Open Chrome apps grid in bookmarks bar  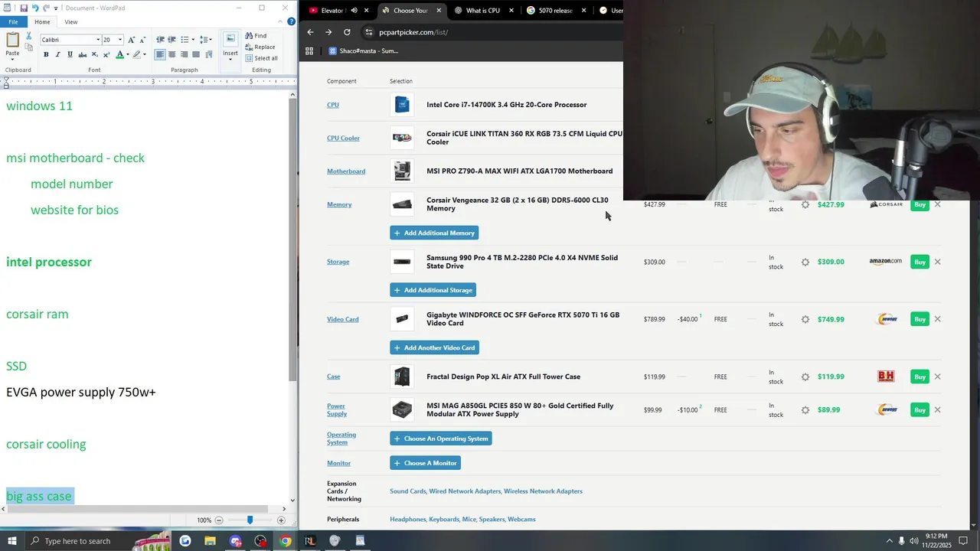(x=309, y=51)
